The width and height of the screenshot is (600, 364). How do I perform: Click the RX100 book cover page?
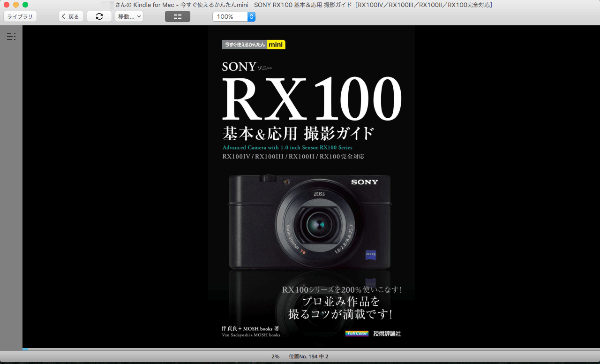coord(311,187)
